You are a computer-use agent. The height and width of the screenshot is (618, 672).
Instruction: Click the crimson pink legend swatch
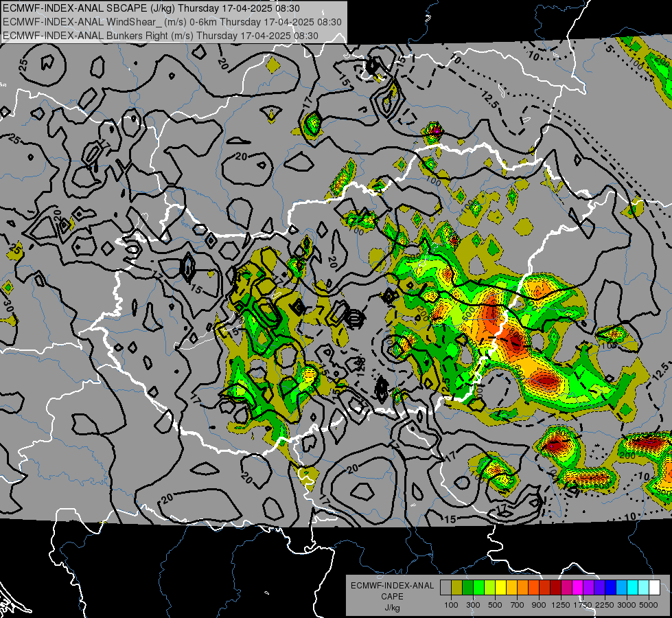[566, 587]
